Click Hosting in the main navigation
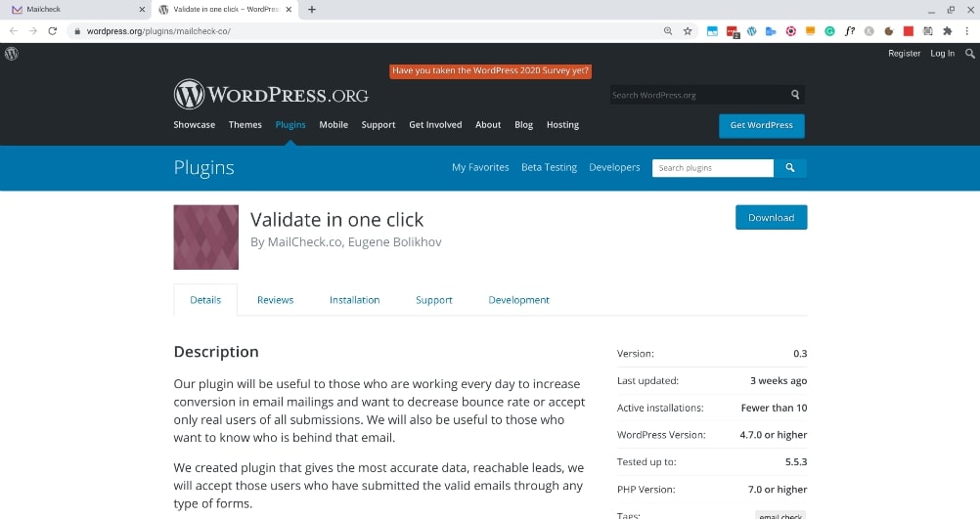This screenshot has width=980, height=519. click(562, 125)
